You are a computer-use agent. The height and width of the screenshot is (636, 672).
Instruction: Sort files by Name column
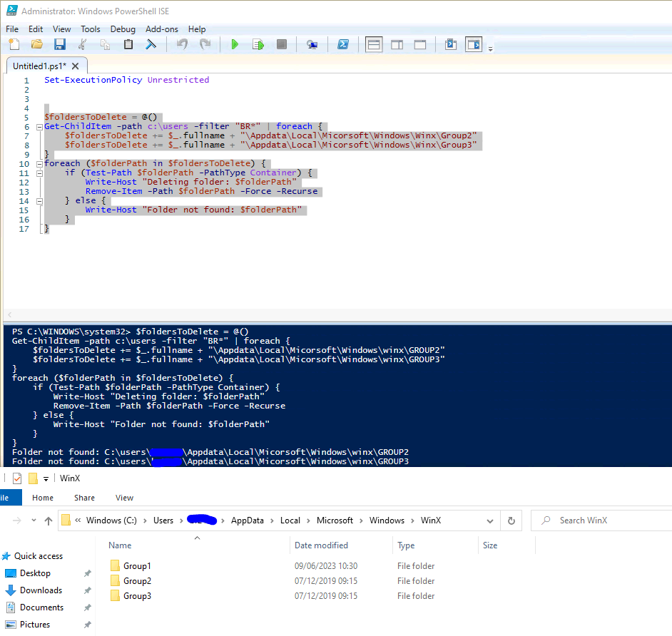coord(120,545)
